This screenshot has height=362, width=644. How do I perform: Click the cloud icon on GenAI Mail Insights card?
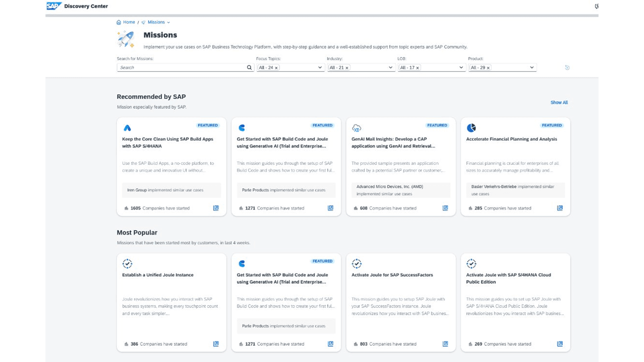[x=357, y=128]
